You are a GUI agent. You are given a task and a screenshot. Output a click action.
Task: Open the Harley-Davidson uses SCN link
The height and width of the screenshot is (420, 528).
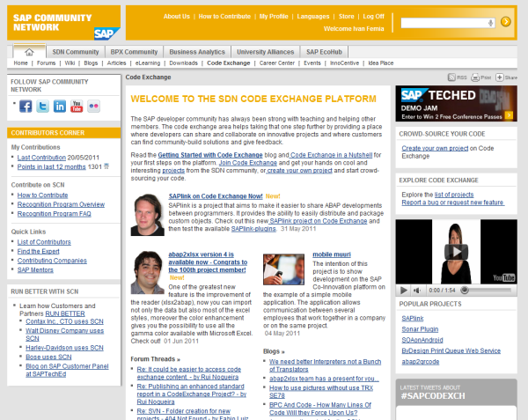click(64, 348)
